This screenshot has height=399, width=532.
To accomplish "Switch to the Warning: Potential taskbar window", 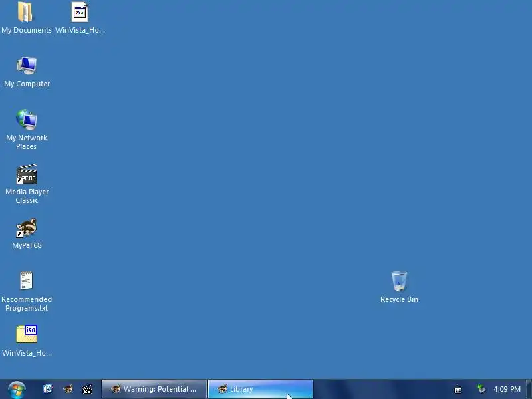I will click(154, 389).
